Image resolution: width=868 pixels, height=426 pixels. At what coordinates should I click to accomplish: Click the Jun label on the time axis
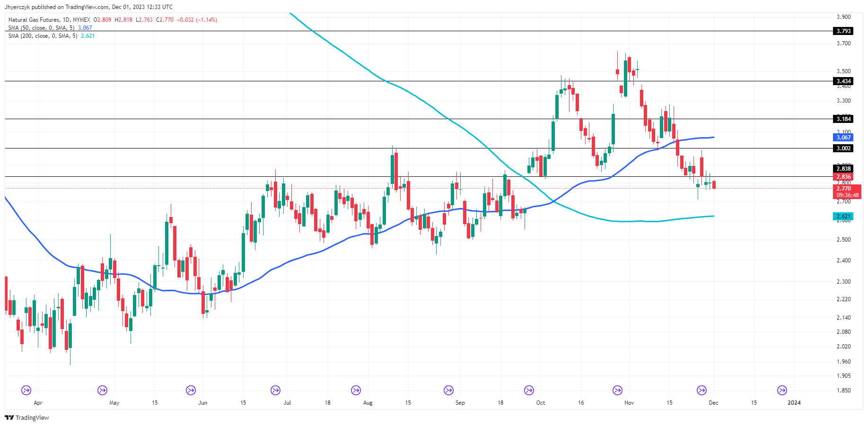(x=202, y=403)
